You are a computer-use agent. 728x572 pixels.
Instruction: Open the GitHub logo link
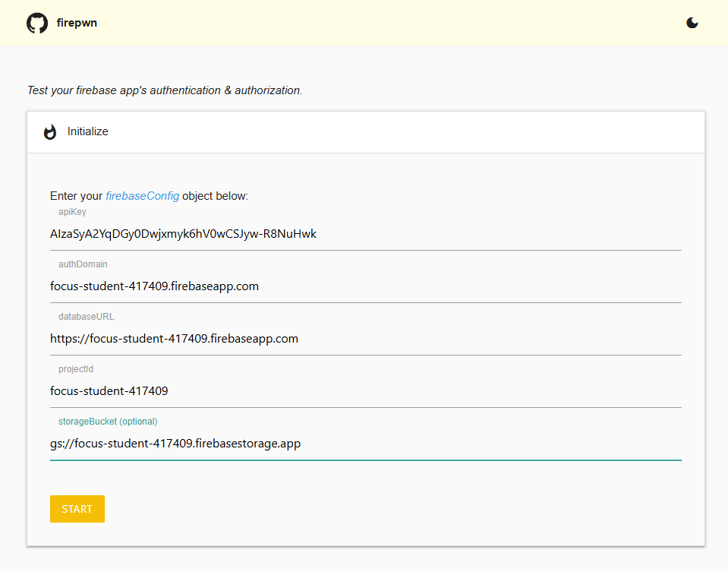[x=37, y=23]
